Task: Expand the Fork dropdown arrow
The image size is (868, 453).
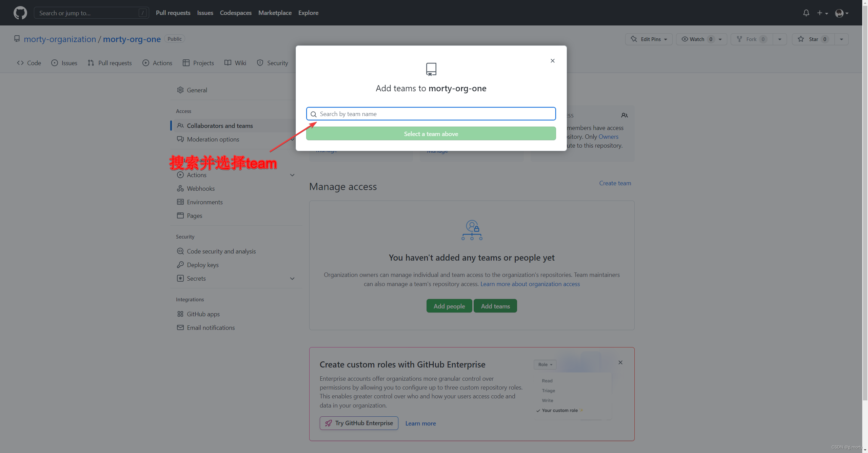Action: pyautogui.click(x=780, y=39)
